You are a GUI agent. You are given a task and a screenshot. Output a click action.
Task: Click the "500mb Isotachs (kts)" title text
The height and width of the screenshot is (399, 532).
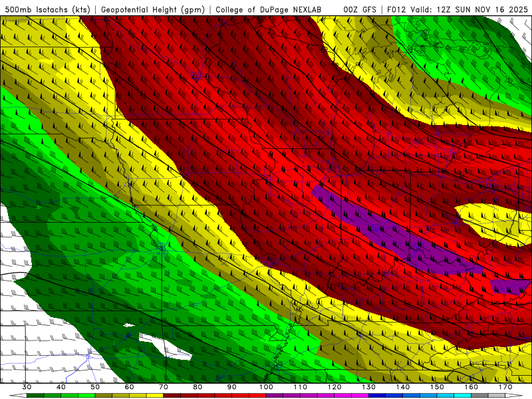coord(47,9)
